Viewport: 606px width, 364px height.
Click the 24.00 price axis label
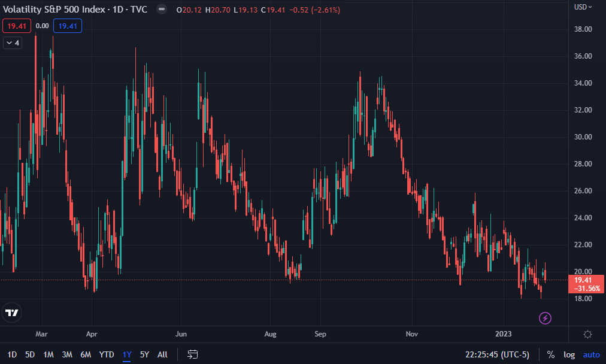583,217
